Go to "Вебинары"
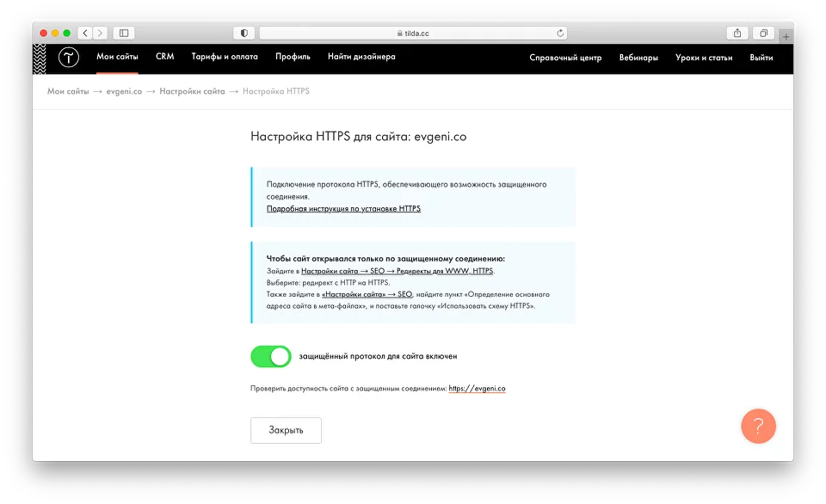Image resolution: width=826 pixels, height=504 pixels. point(638,58)
